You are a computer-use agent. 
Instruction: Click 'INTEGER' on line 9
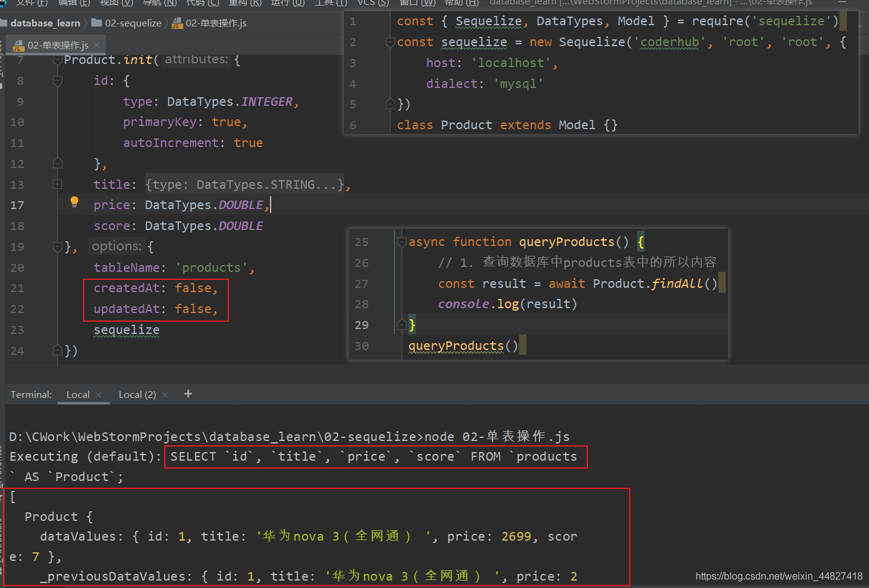point(267,101)
